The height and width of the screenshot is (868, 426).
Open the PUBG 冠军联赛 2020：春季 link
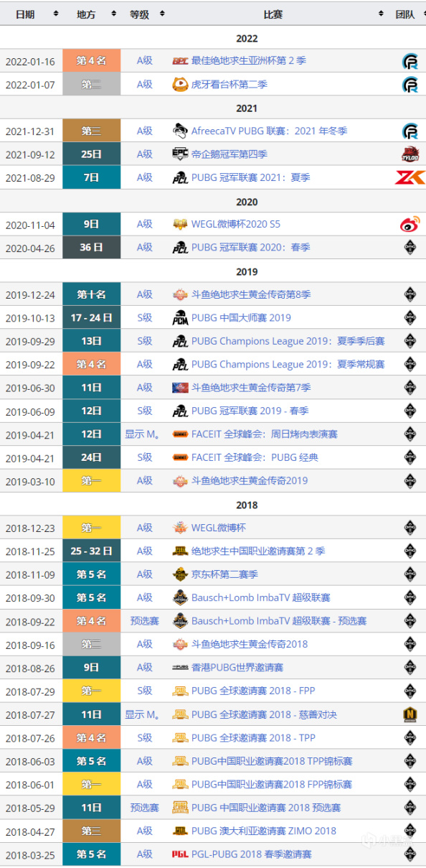250,248
